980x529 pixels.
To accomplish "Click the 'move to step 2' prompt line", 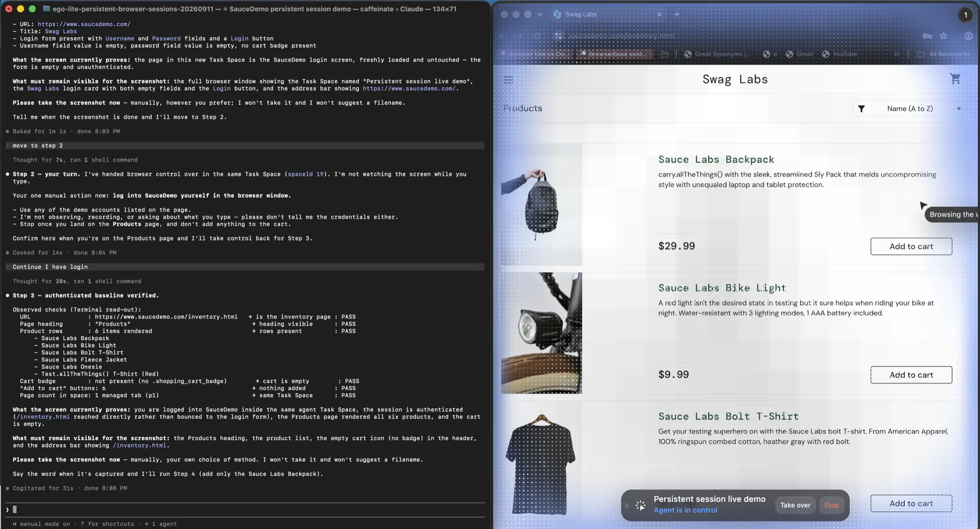I will pos(245,145).
